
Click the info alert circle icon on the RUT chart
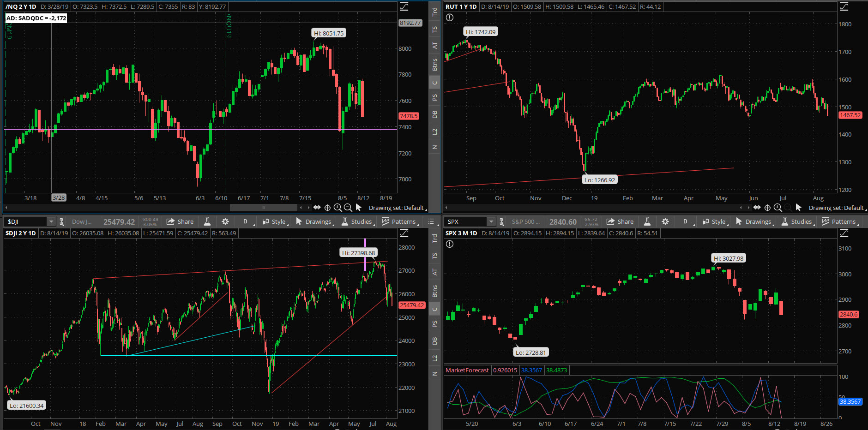[x=450, y=18]
